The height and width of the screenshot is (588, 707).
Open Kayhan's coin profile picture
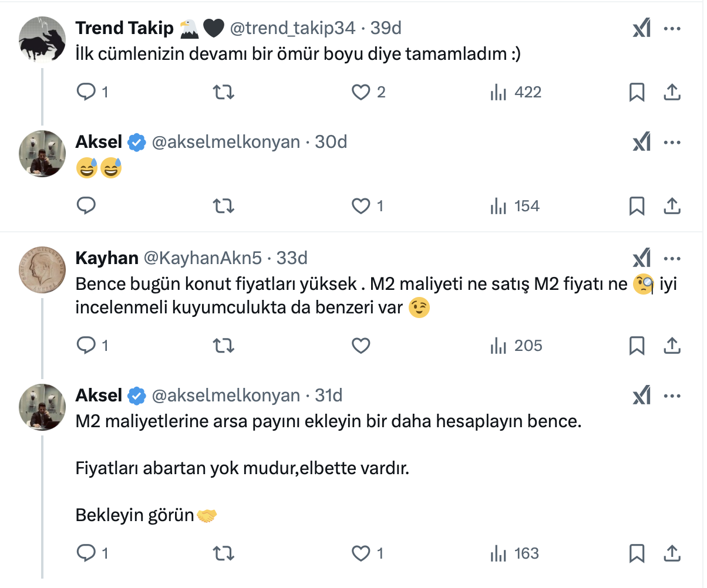[x=42, y=269]
